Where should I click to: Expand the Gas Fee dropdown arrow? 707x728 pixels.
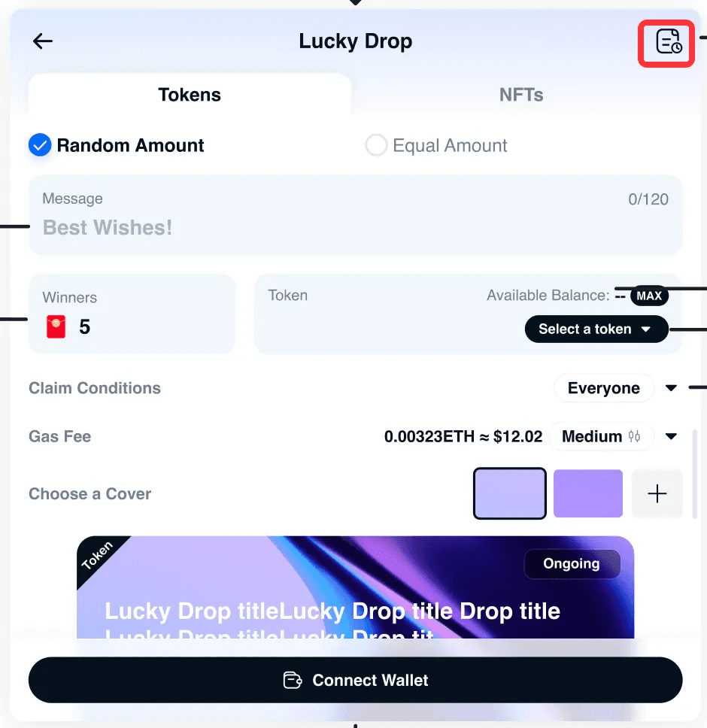pos(671,436)
